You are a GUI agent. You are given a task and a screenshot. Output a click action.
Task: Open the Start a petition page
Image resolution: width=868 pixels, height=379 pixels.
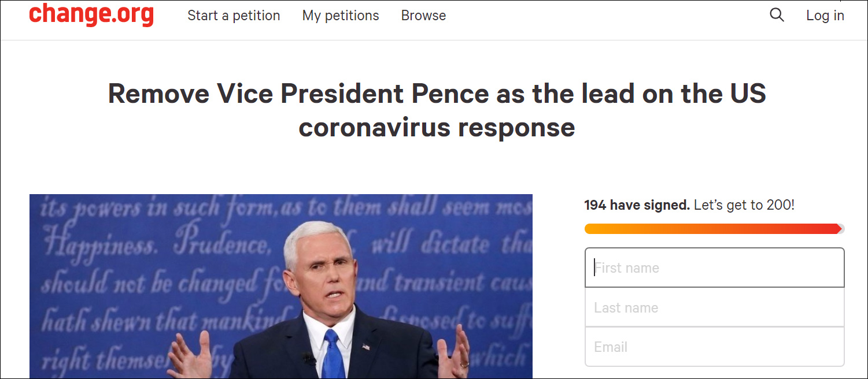click(x=234, y=16)
